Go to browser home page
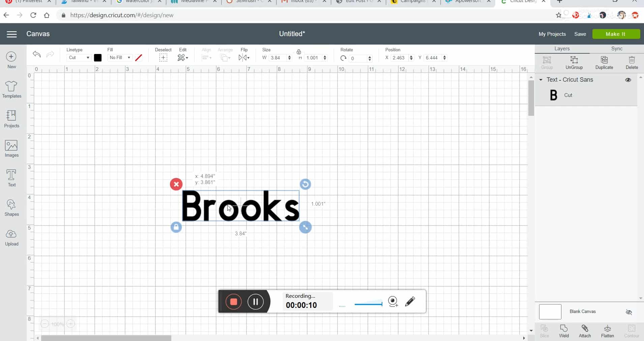644x341 pixels. (47, 15)
